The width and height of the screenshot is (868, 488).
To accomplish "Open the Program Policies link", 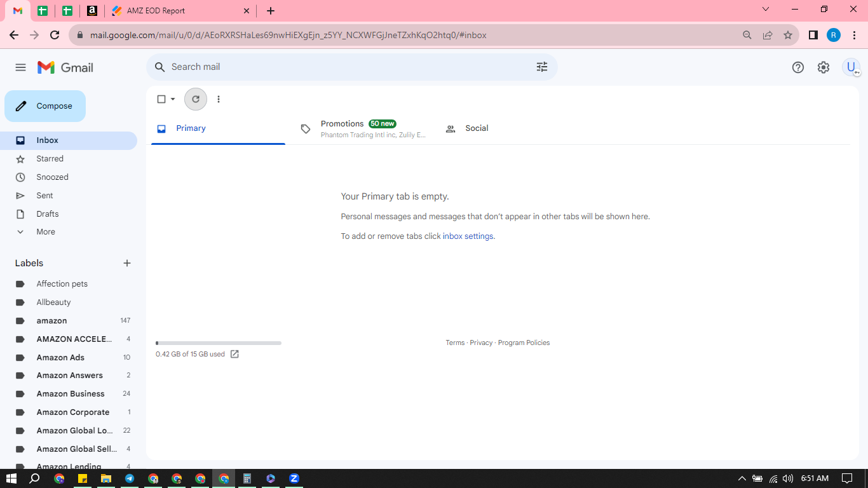I will pos(524,342).
